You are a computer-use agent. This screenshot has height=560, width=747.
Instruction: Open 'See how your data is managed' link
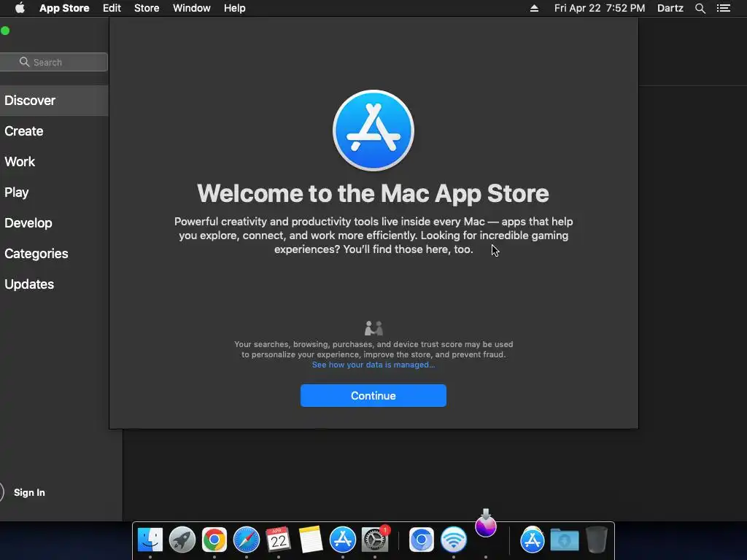(373, 365)
